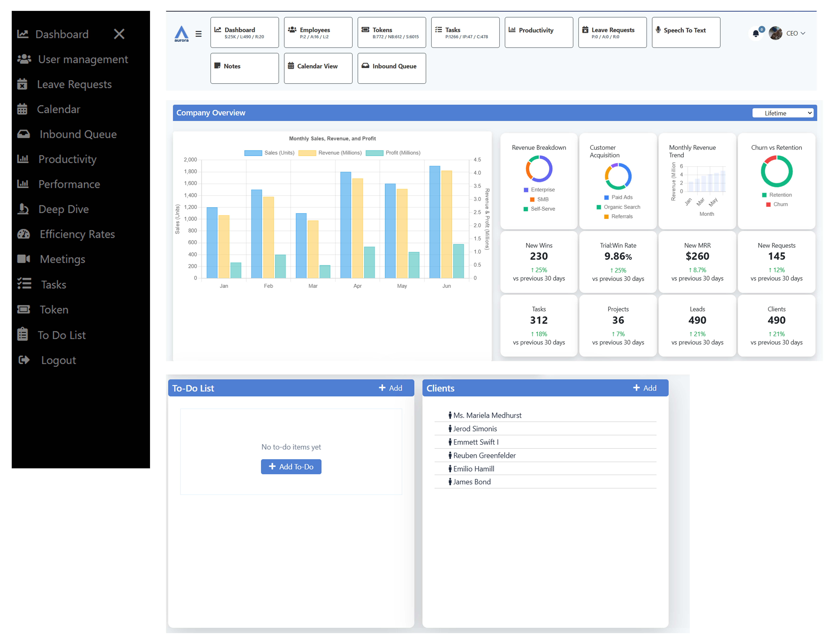
Task: Open the Speech To Text card
Action: coord(686,32)
